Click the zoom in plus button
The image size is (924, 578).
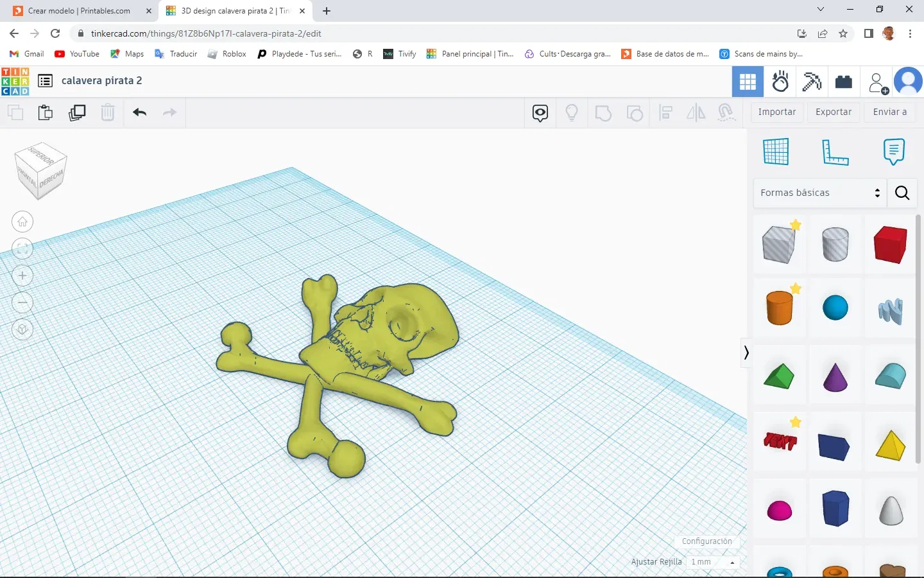pos(22,276)
